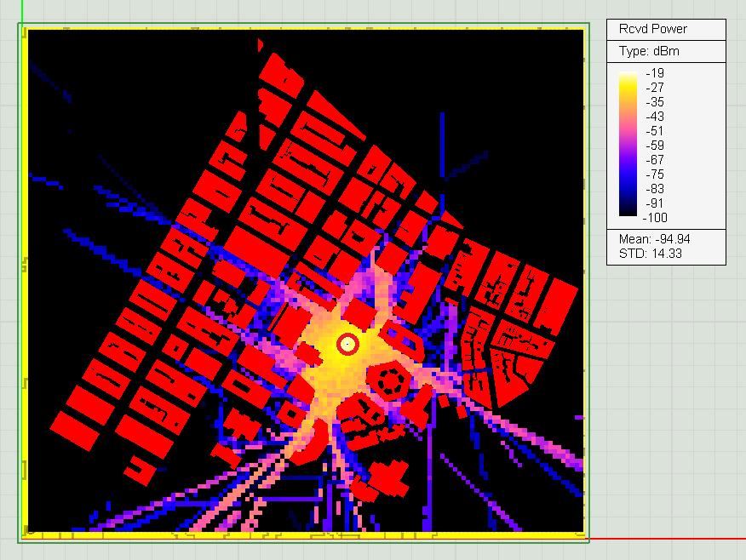The width and height of the screenshot is (746, 560).
Task: Click the Mean: -94.94 statistic
Action: [655, 239]
